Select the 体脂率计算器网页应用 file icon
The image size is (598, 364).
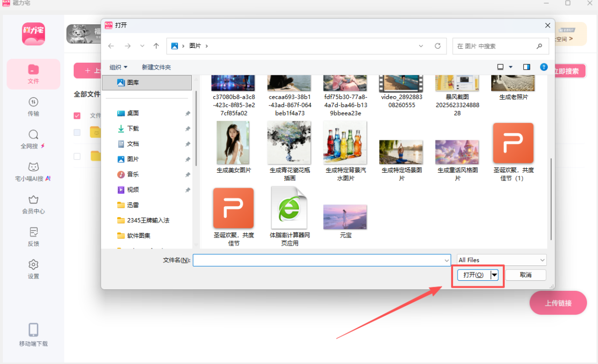289,208
